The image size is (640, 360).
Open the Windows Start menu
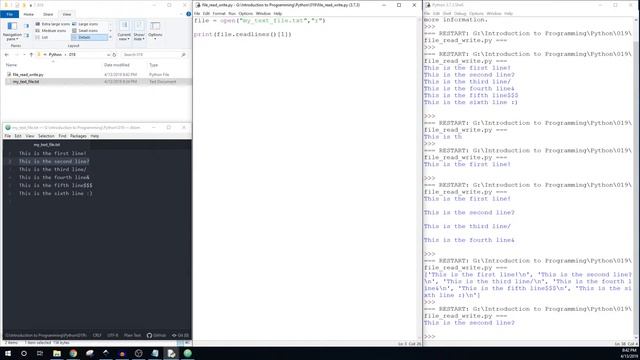coord(8,353)
